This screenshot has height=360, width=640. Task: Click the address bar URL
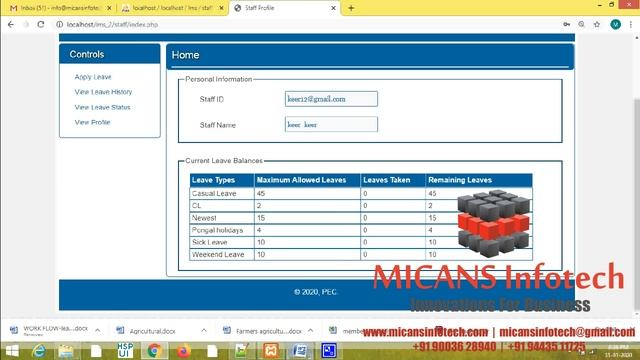click(x=112, y=24)
